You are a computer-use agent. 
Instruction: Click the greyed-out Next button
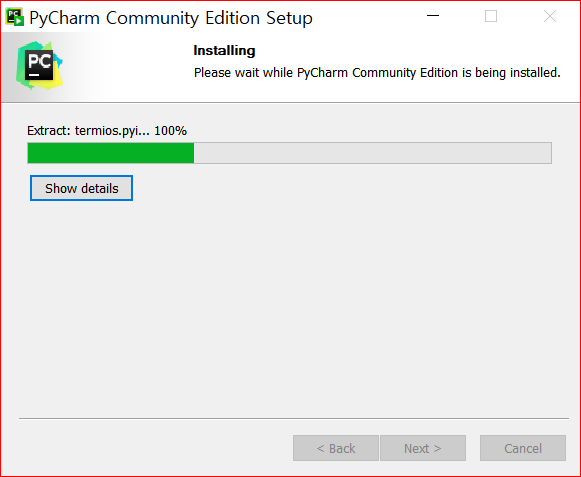point(423,448)
